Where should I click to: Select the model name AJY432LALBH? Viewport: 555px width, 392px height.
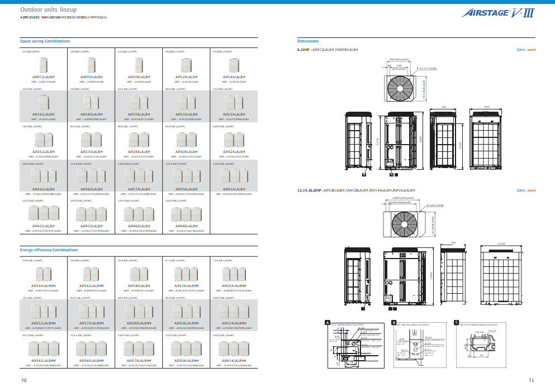(x=44, y=226)
